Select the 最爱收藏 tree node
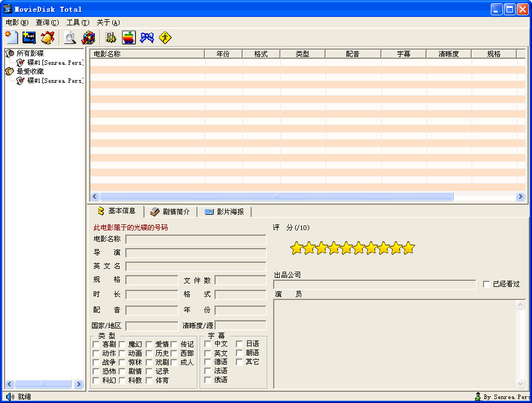This screenshot has height=403, width=532. point(30,72)
